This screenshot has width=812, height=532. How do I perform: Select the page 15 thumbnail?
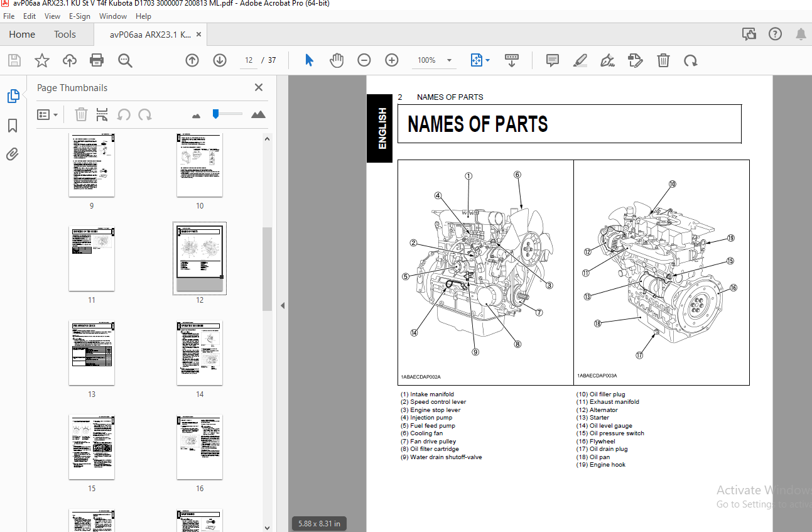(92, 447)
